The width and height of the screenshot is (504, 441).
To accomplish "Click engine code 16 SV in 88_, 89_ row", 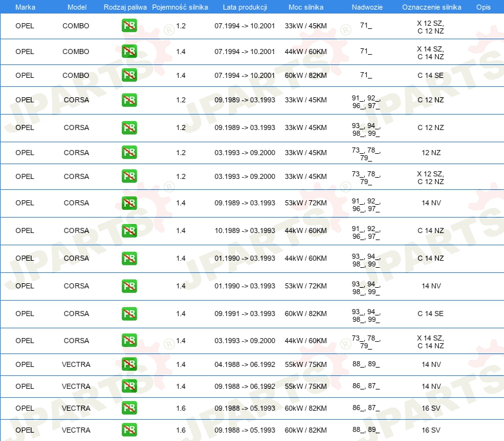I will 431,430.
